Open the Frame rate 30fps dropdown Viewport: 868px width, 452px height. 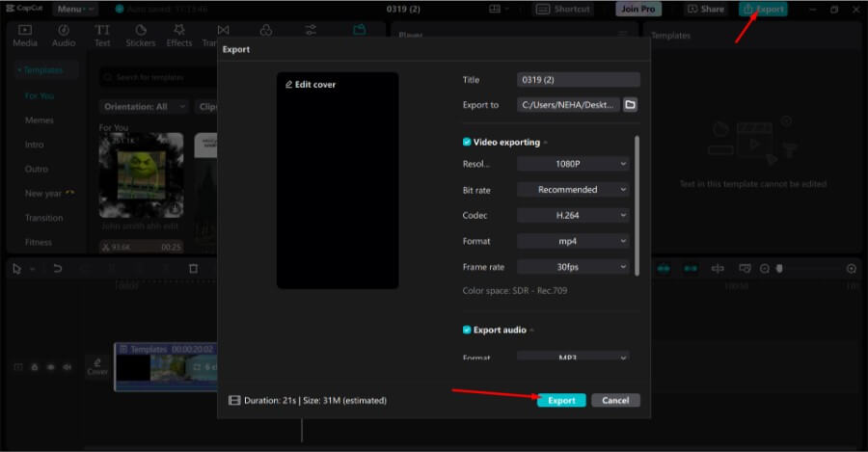573,267
